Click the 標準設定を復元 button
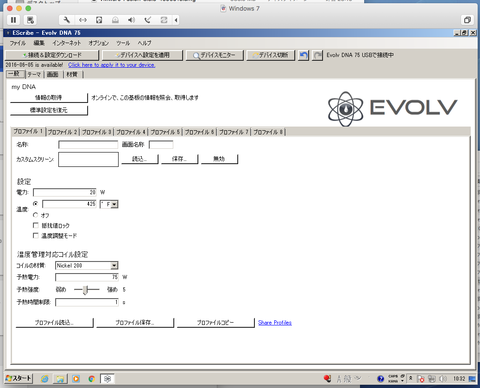Viewport: 480px width, 388px height. [x=49, y=110]
